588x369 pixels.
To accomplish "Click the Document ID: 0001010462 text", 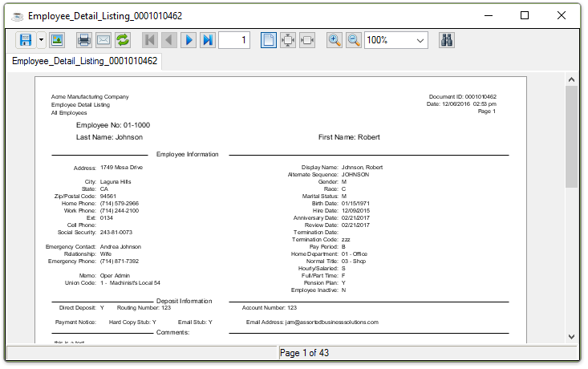I will point(462,97).
